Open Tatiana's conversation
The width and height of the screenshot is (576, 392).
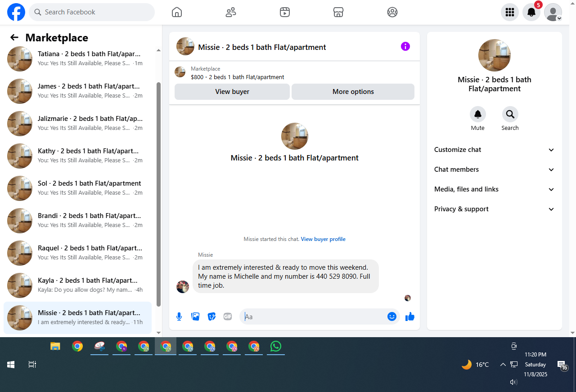tap(77, 59)
